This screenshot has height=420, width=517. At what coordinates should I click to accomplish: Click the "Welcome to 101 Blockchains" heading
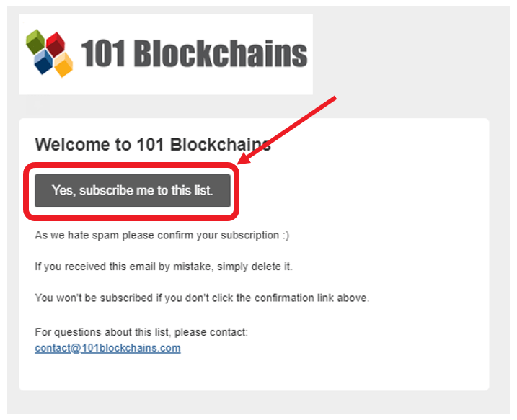point(153,144)
